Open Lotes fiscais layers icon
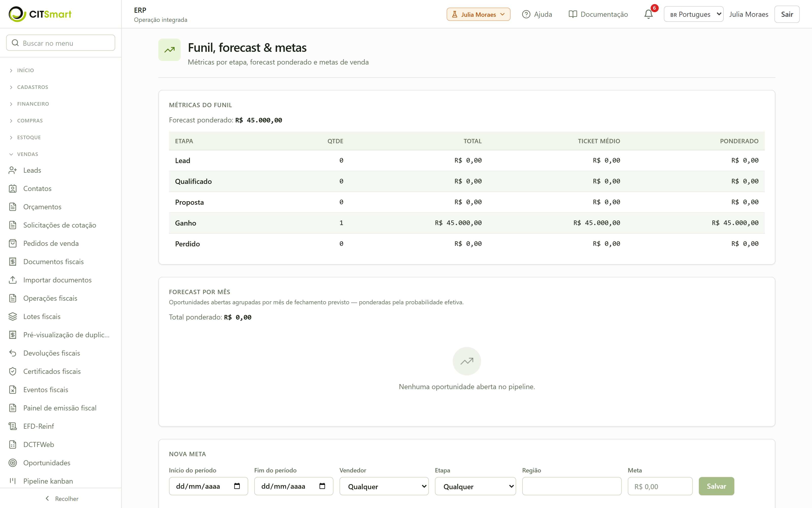This screenshot has height=508, width=812. 13,316
